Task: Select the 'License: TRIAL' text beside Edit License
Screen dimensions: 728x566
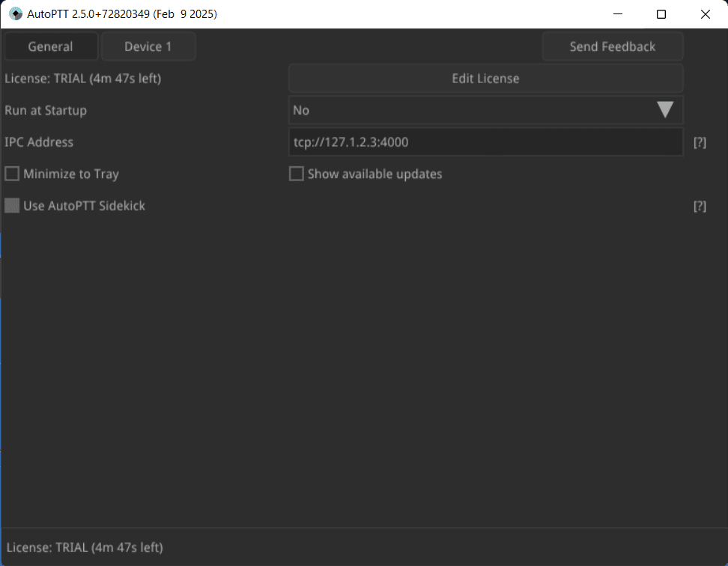Action: click(x=83, y=79)
